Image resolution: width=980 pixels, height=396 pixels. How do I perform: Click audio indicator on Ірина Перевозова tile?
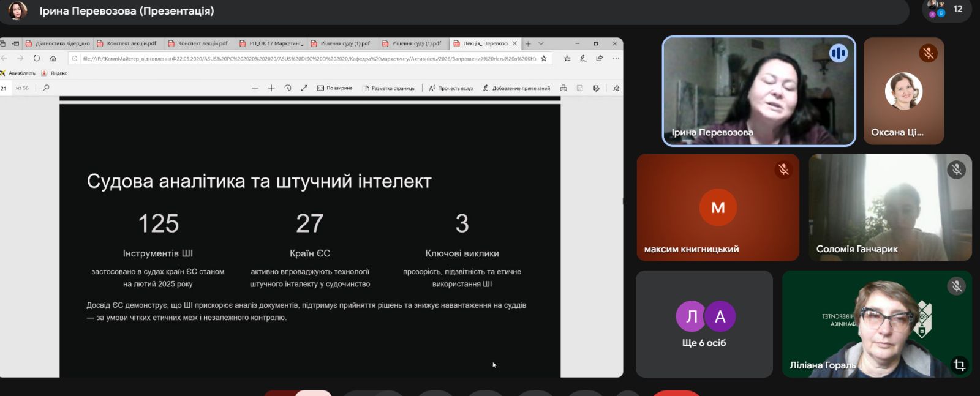[x=838, y=53]
